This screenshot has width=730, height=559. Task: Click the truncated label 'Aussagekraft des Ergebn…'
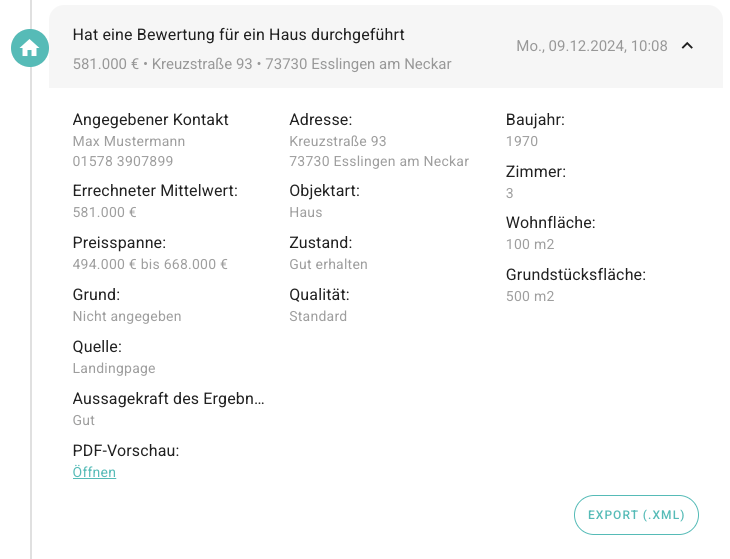pyautogui.click(x=169, y=398)
